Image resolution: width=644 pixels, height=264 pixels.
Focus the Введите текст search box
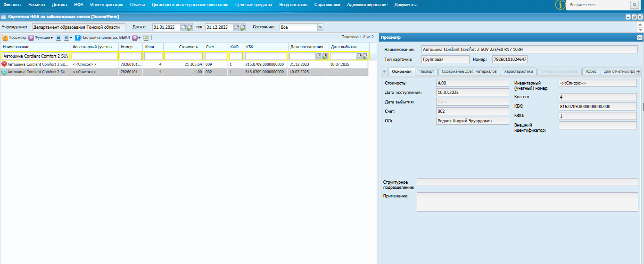(x=599, y=5)
